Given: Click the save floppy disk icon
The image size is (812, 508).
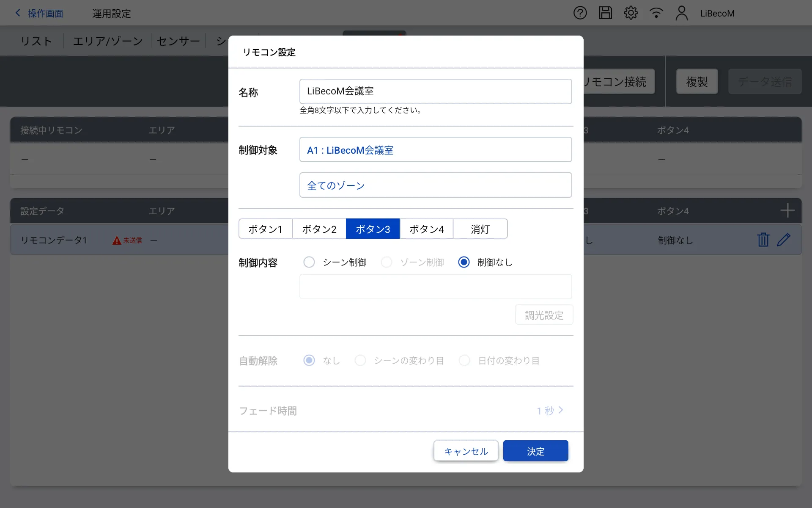Looking at the screenshot, I should pos(605,13).
